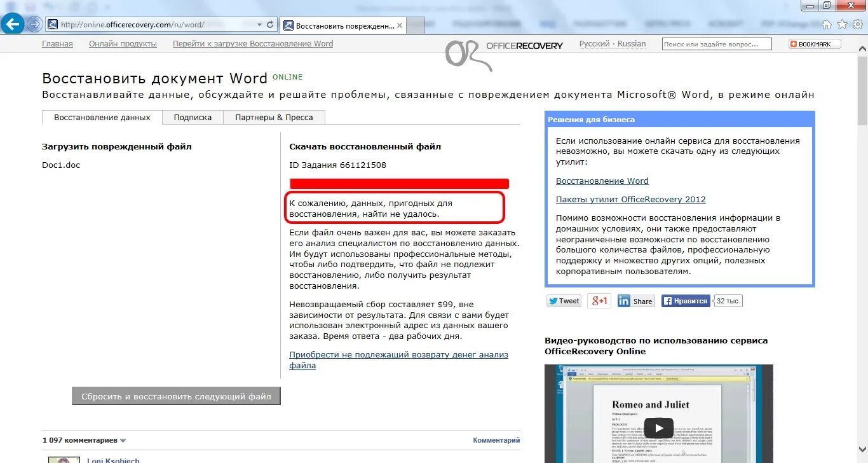Image resolution: width=868 pixels, height=463 pixels.
Task: Open browser Tools gear icon
Action: click(x=859, y=25)
